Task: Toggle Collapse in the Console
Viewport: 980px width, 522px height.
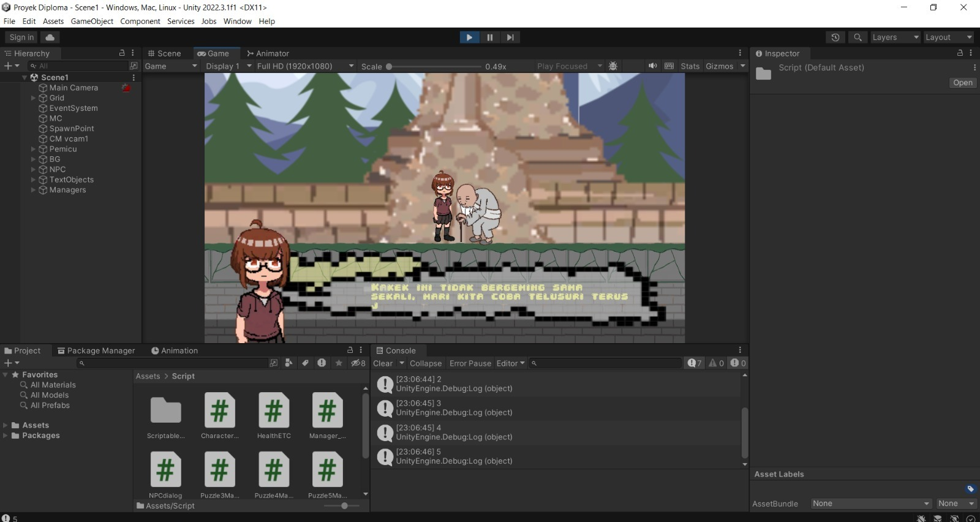Action: (x=426, y=363)
